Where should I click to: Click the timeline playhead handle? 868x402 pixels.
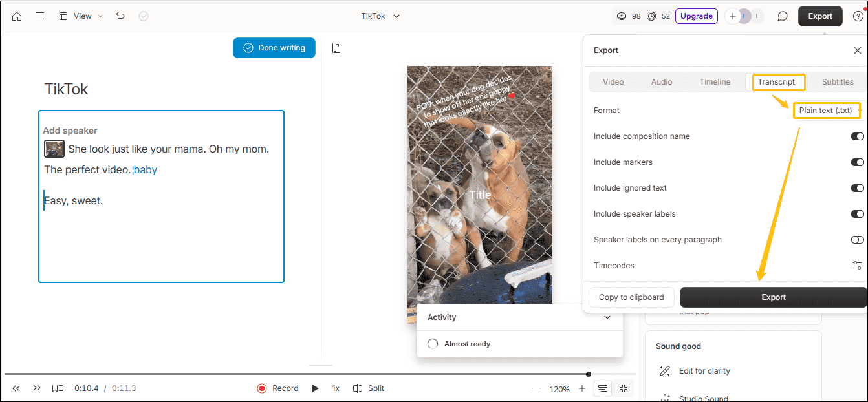click(x=589, y=374)
